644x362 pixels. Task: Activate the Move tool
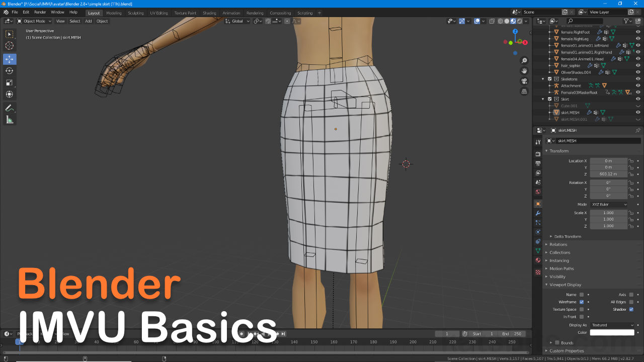point(10,59)
